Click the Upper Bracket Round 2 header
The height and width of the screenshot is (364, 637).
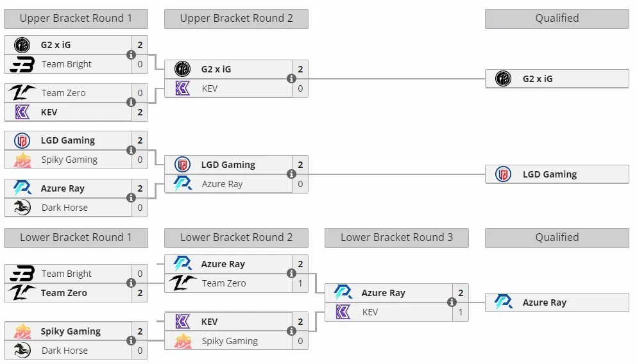point(236,19)
